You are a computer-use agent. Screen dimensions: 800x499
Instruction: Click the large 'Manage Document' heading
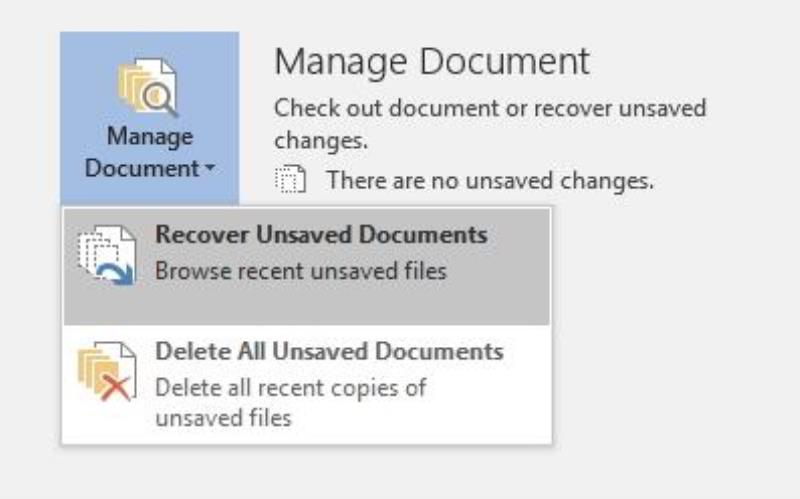tap(432, 62)
